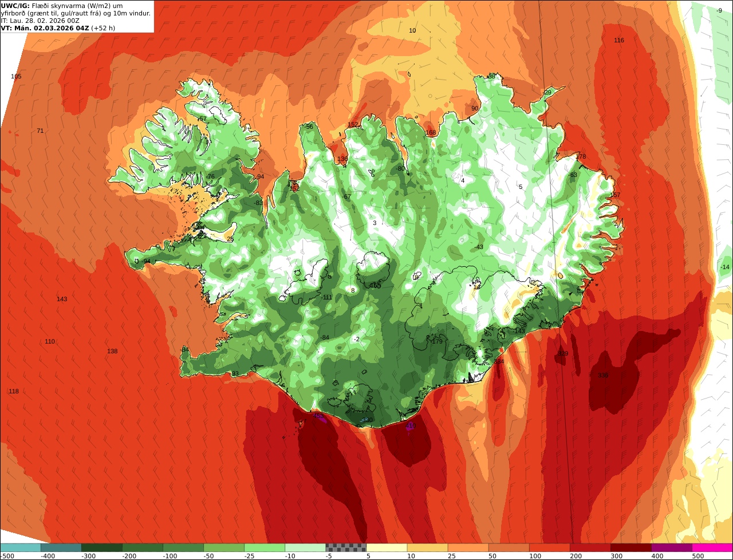Click the -25 to -10 light green swatch

(x=265, y=547)
